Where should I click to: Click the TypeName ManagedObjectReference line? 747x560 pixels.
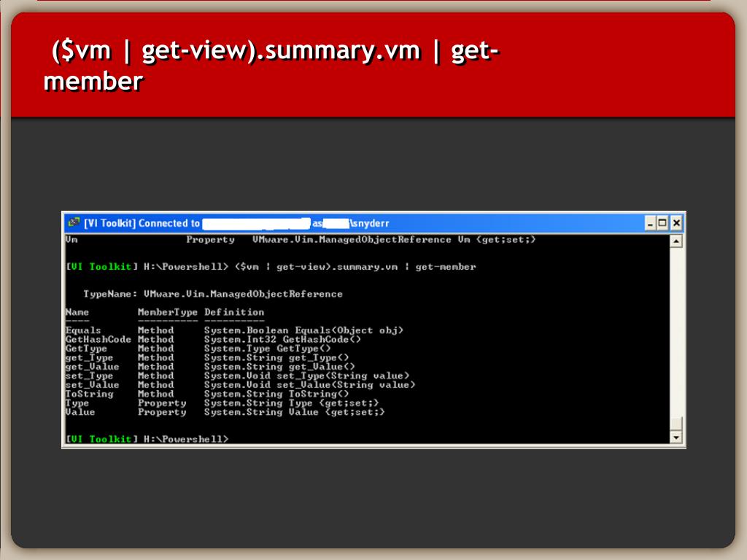(213, 294)
